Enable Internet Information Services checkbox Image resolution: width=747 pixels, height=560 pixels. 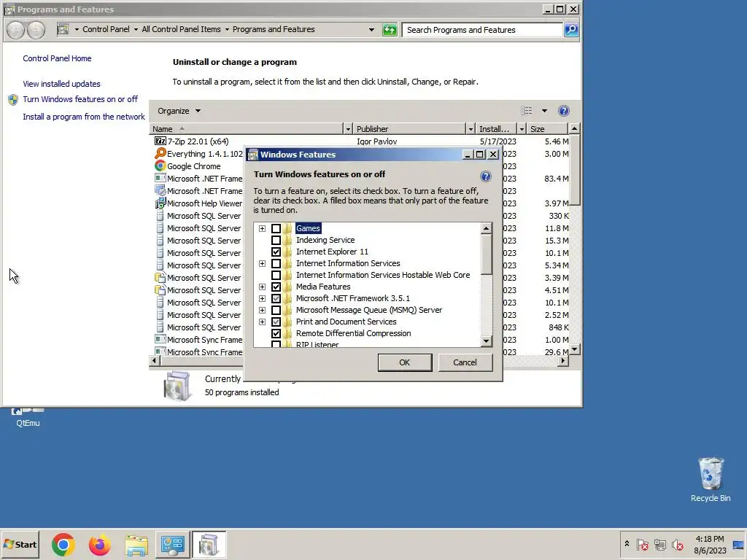(276, 263)
